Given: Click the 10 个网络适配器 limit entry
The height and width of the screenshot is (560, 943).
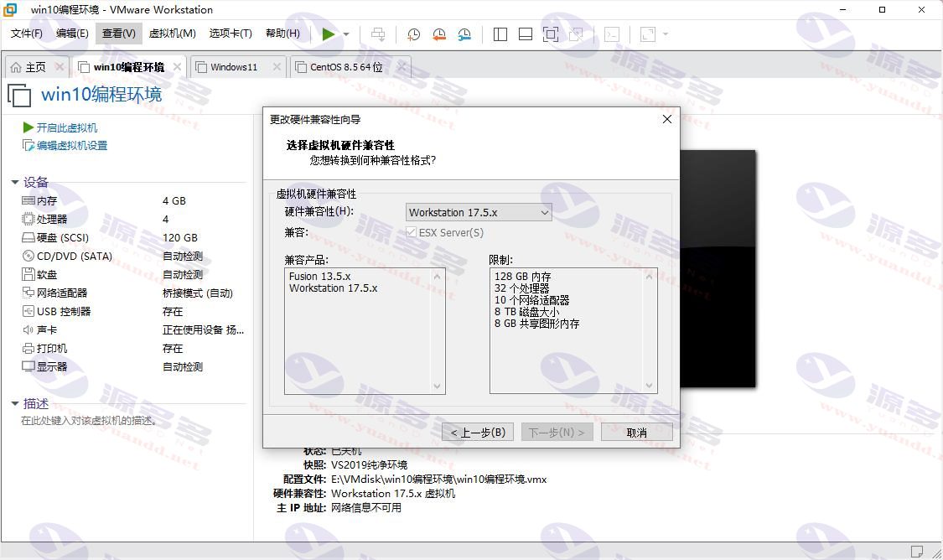Looking at the screenshot, I should (531, 299).
